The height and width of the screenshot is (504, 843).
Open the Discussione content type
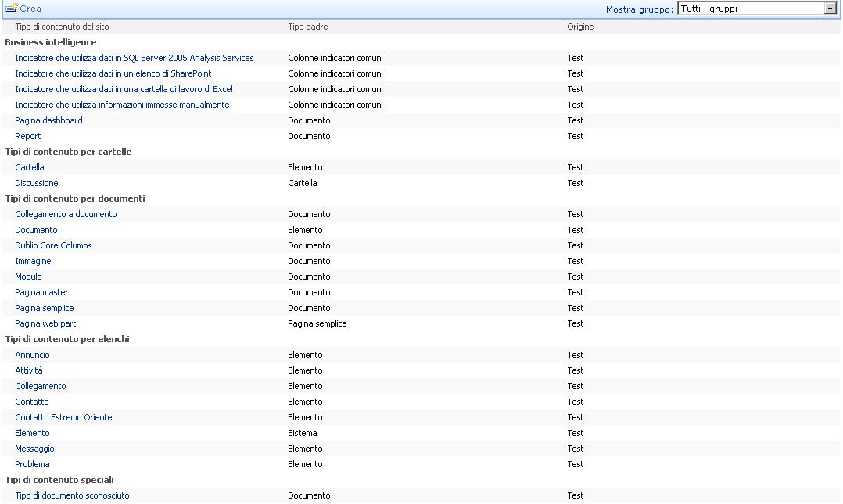pos(37,183)
